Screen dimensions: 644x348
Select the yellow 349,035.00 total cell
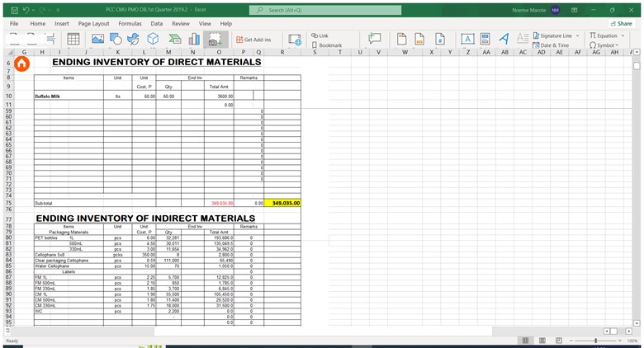point(282,203)
